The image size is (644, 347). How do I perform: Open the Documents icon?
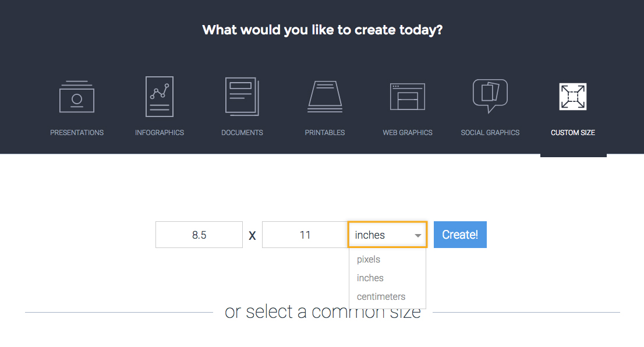coord(242,97)
